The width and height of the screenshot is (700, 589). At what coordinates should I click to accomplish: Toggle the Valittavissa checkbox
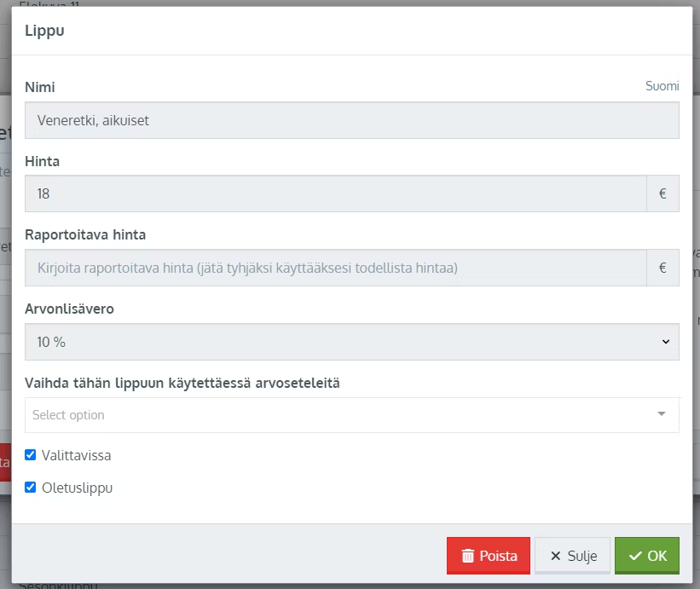coord(31,455)
